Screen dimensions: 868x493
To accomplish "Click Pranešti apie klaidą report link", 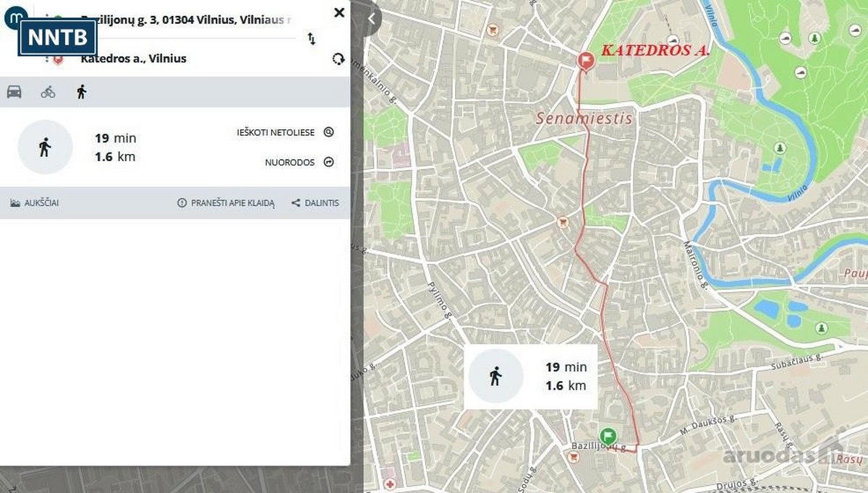I will click(x=226, y=203).
